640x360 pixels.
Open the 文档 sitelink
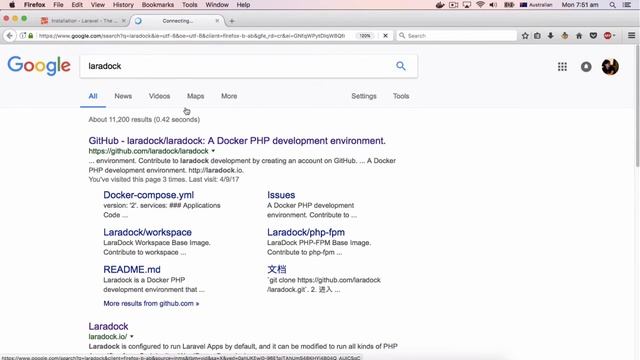277,269
